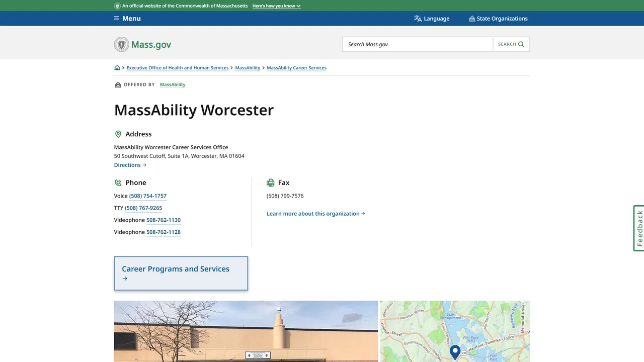Click videophone number 508-762-1128

(x=164, y=232)
